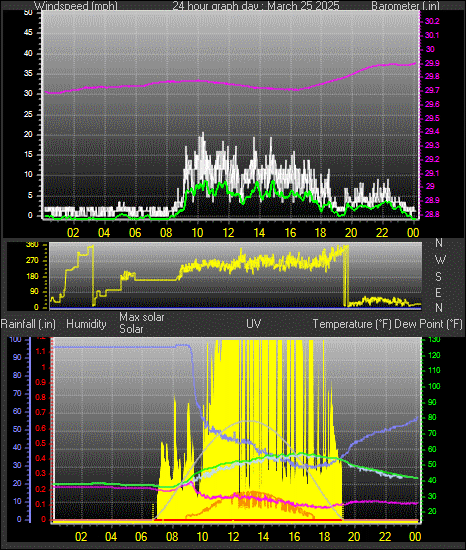Viewport: 466px width, 550px height.
Task: Select the 110 temperature scale value
Action: [434, 370]
